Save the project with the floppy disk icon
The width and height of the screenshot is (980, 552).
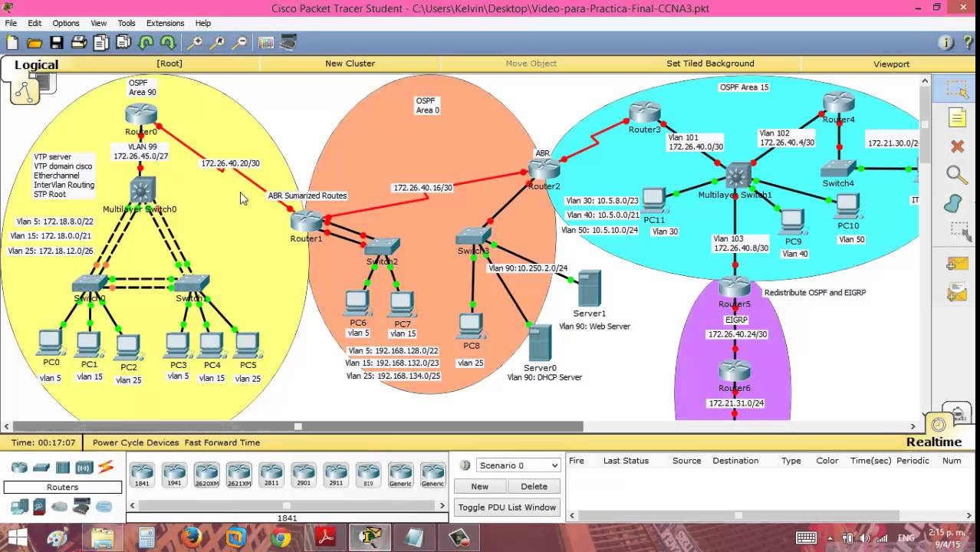[57, 43]
